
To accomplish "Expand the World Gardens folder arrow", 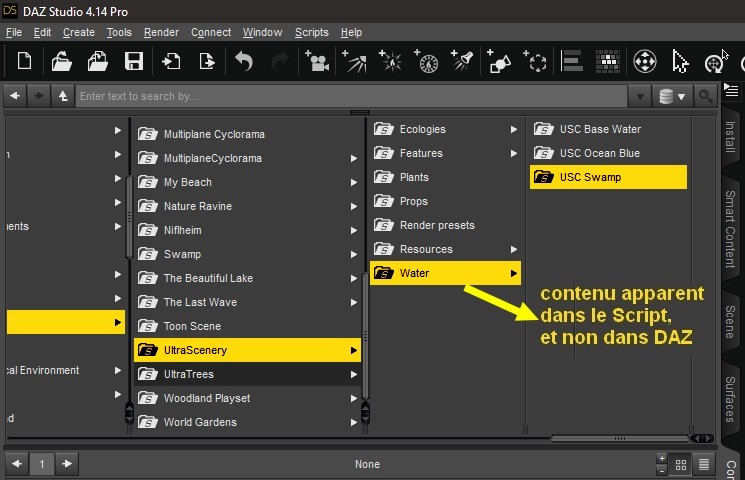I will point(353,422).
